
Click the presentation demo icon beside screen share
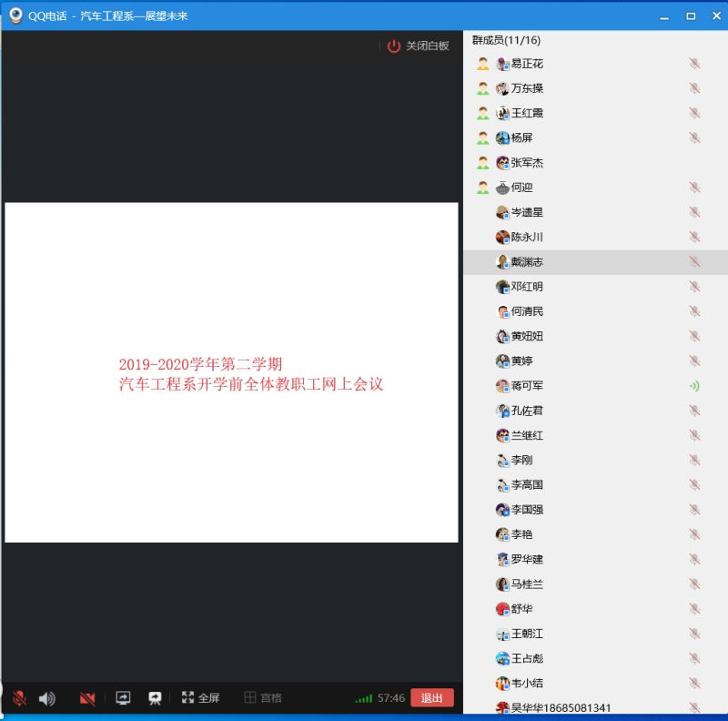[155, 698]
